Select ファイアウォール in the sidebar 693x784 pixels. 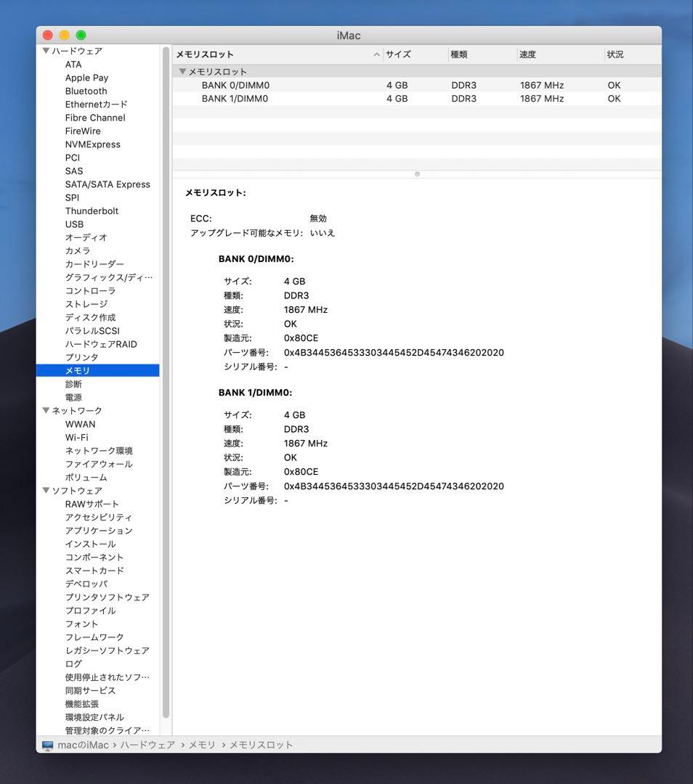coord(99,464)
